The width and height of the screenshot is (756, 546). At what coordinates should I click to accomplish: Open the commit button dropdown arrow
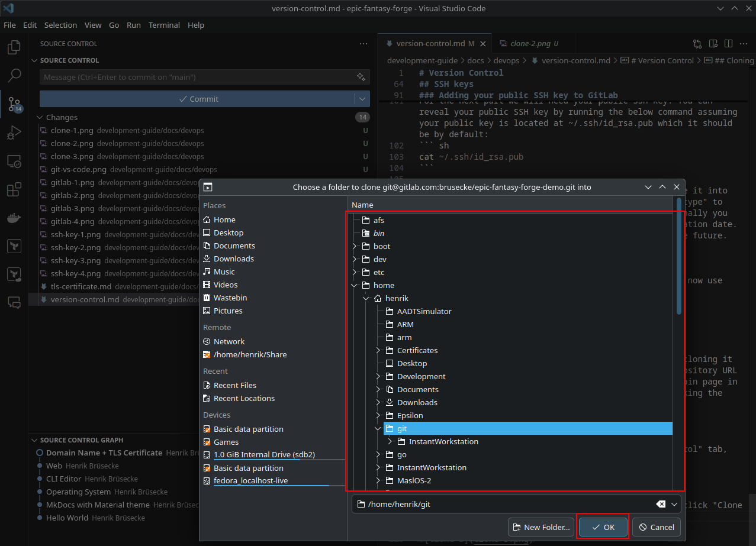pyautogui.click(x=362, y=99)
